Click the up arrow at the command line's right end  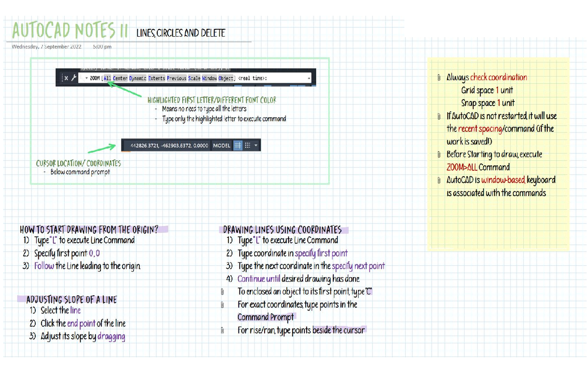point(309,78)
